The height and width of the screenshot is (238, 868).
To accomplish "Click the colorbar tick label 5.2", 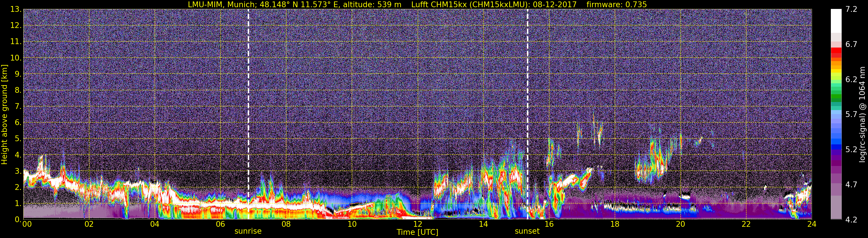I will point(851,150).
